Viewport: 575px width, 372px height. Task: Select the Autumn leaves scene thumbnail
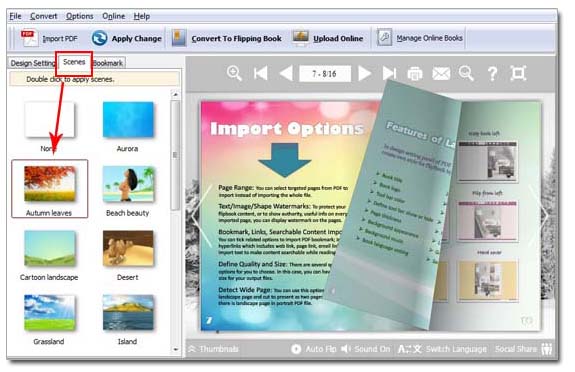[50, 184]
